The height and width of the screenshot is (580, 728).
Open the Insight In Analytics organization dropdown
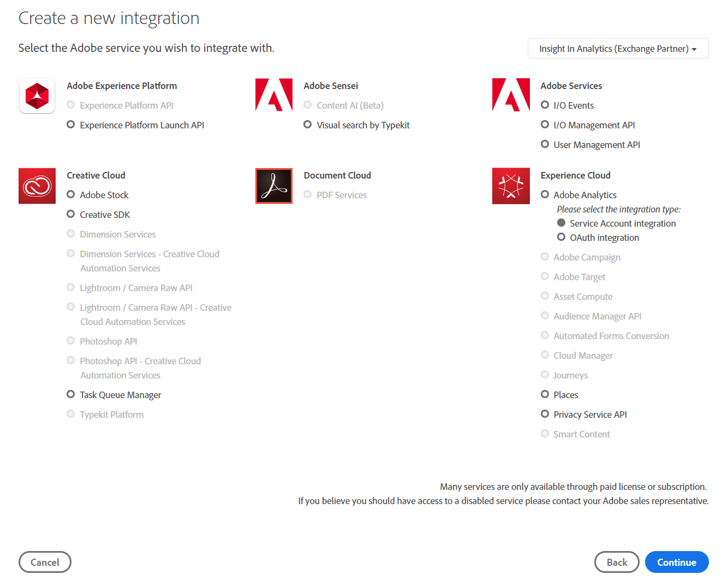tap(618, 49)
